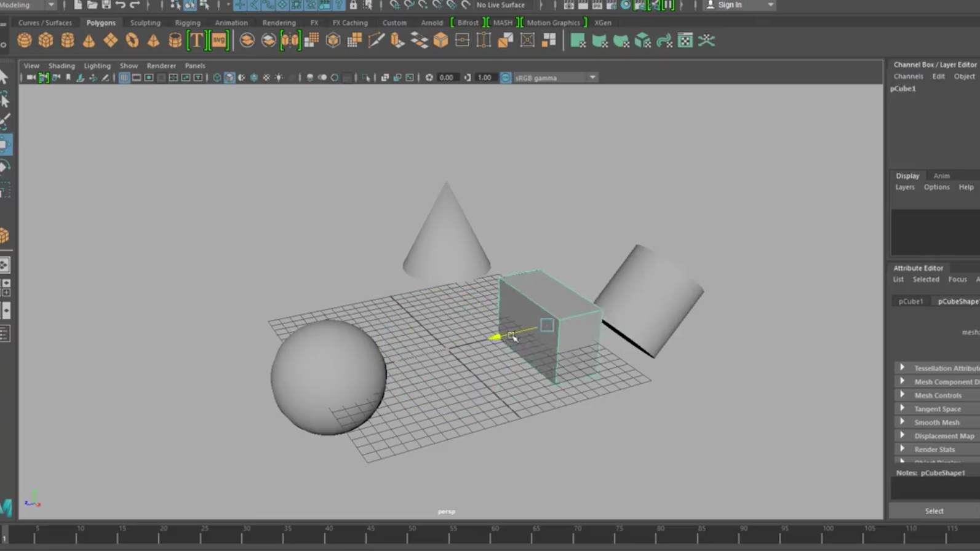Click frame 50 on the time slider
The image size is (980, 551).
[x=410, y=536]
